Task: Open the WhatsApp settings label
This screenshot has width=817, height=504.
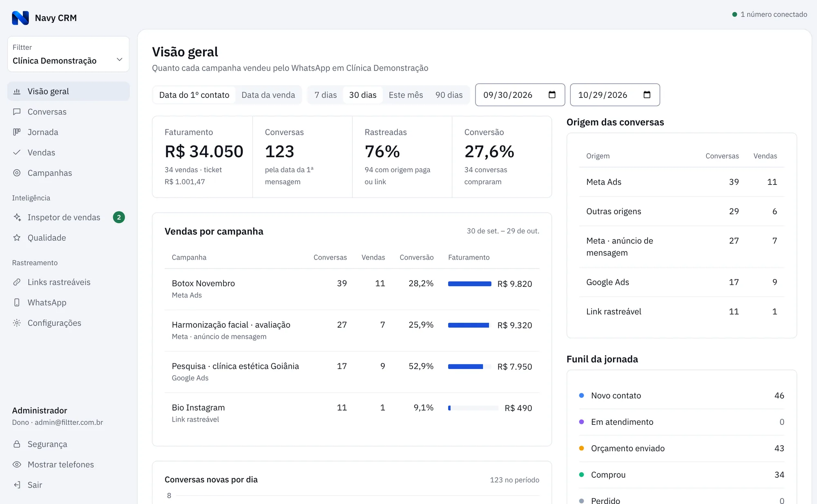Action: [x=47, y=302]
